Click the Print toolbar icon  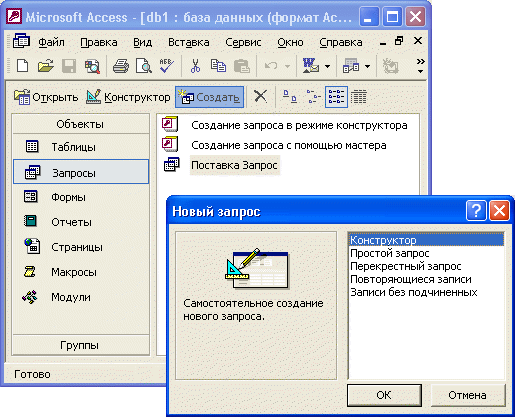click(121, 66)
